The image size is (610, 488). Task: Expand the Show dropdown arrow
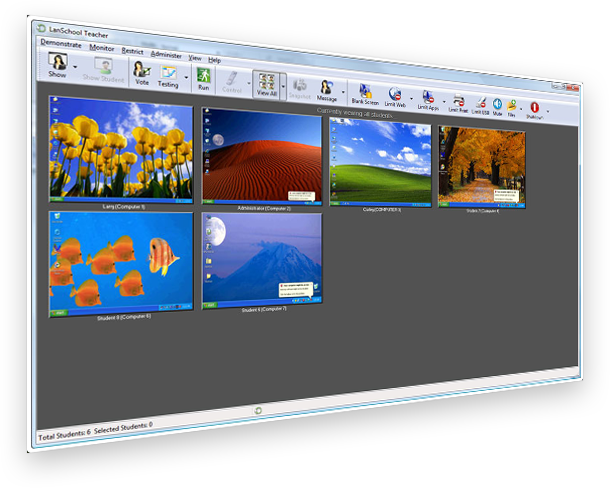pos(75,67)
